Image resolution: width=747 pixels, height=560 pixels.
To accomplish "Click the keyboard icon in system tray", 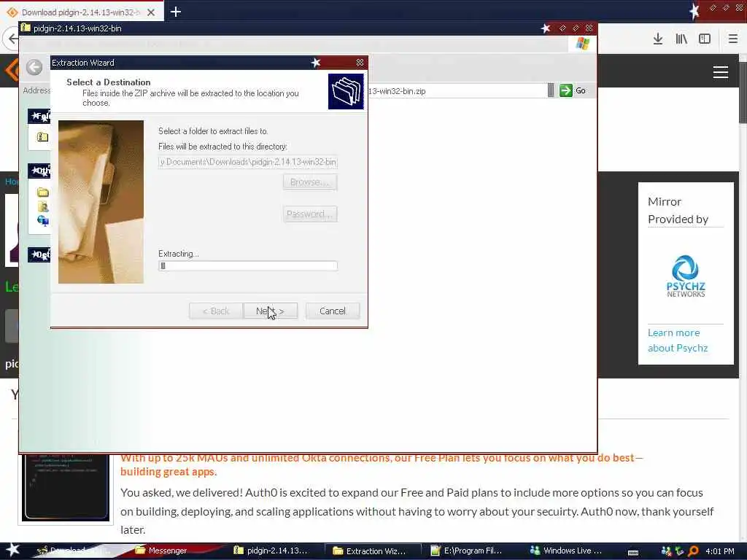I will click(x=633, y=552).
